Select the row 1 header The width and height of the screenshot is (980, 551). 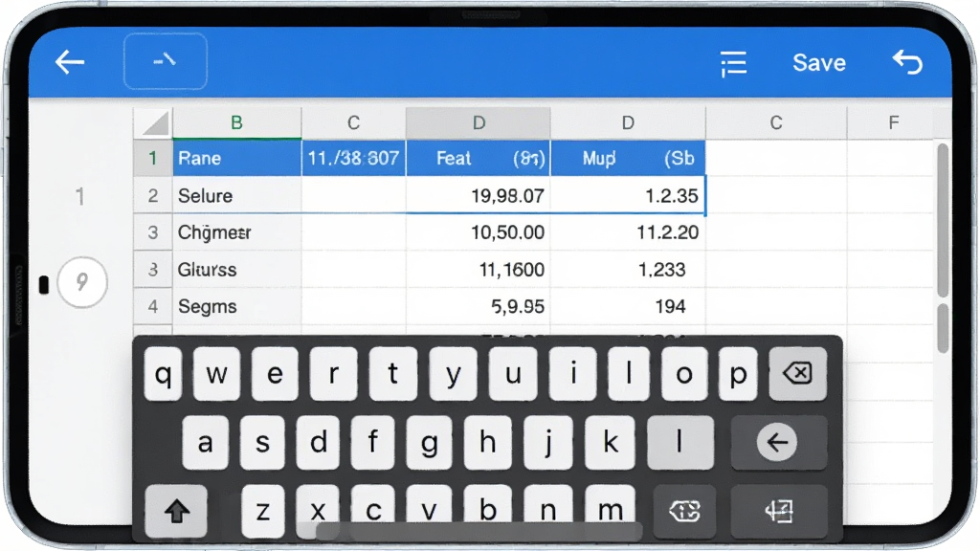[152, 158]
